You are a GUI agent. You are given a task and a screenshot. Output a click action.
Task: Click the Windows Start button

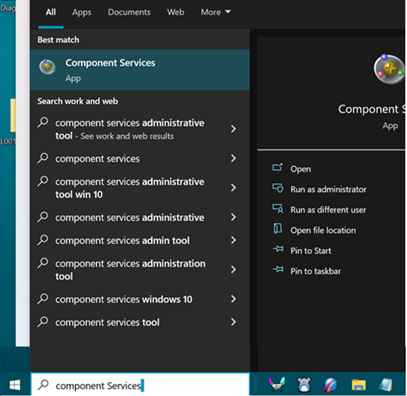(x=15, y=385)
